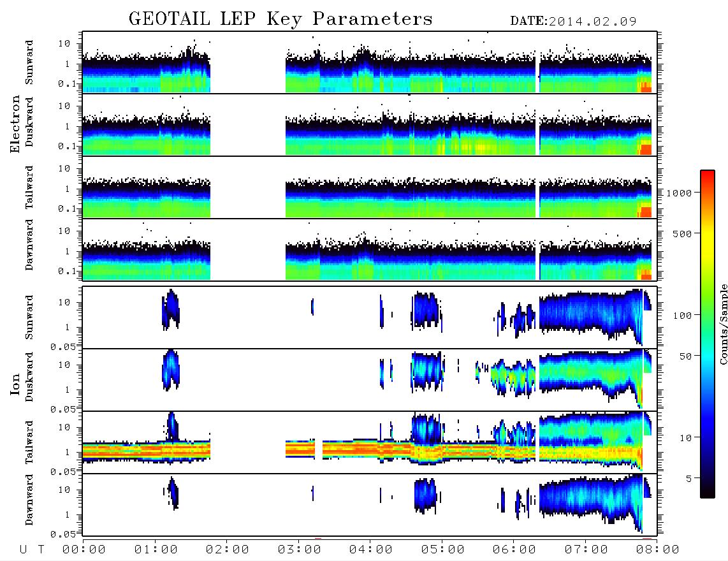Click the vertical "Ion" group label

coord(15,384)
